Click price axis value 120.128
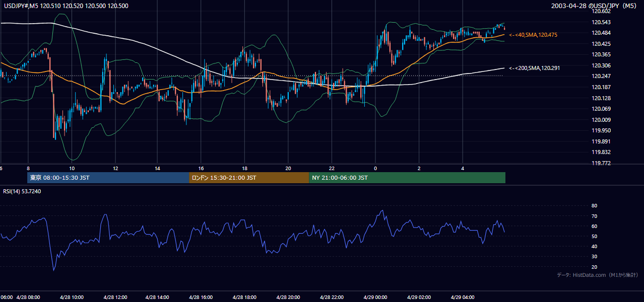 [x=601, y=98]
